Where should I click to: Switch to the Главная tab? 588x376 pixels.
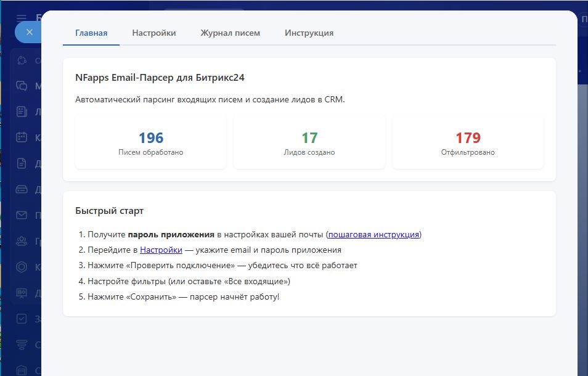tap(91, 33)
